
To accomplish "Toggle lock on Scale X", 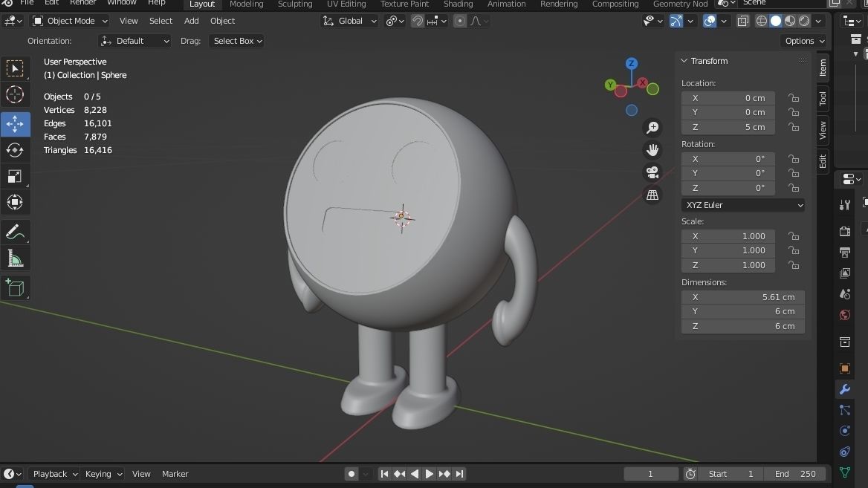I will coord(794,236).
